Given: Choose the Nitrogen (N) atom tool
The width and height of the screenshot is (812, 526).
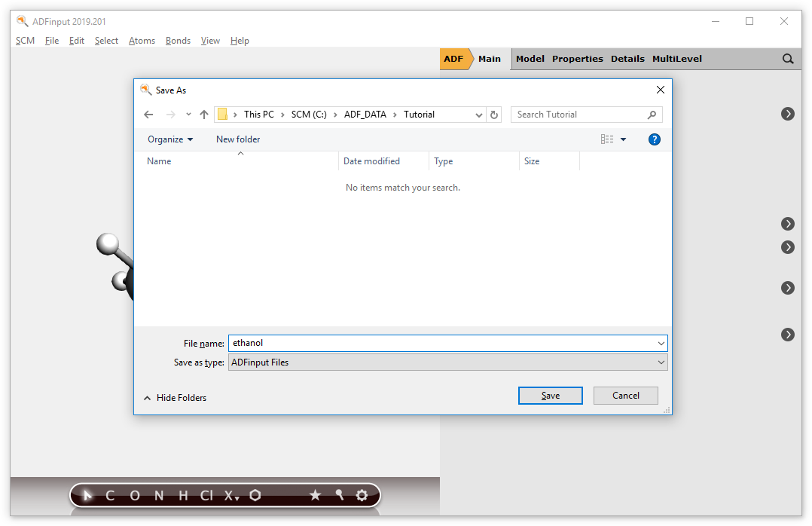Looking at the screenshot, I should point(159,495).
